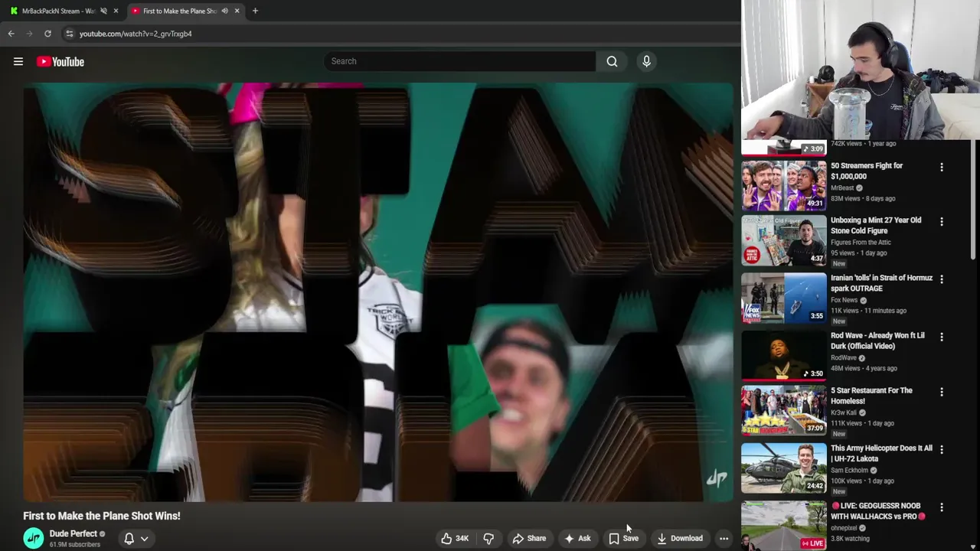Open Rod Wave - Already Won title

[x=877, y=341]
